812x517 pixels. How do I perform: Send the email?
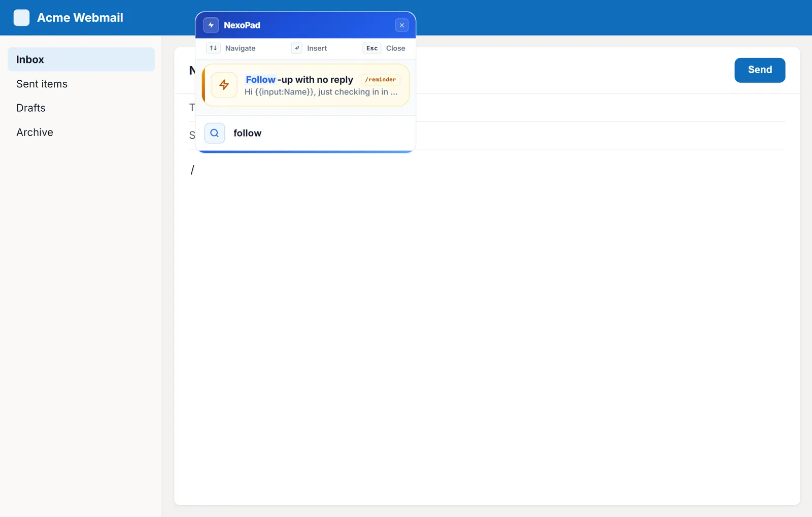point(760,70)
